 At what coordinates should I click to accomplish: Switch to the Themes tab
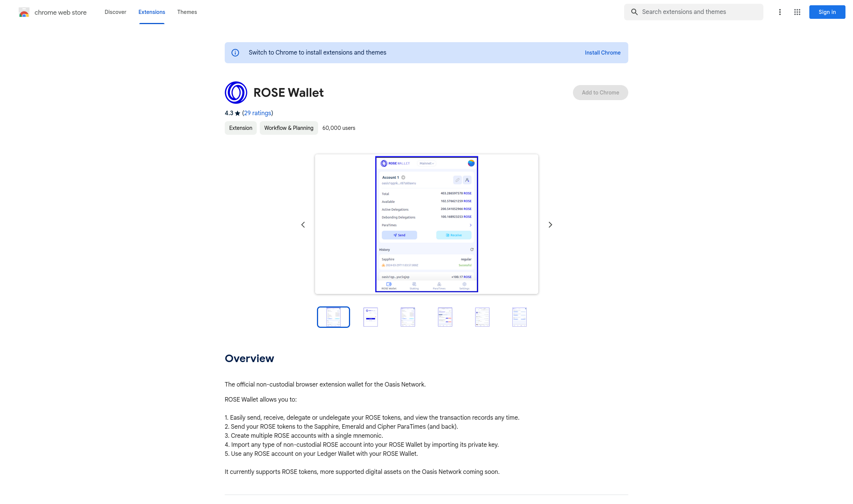(x=187, y=12)
